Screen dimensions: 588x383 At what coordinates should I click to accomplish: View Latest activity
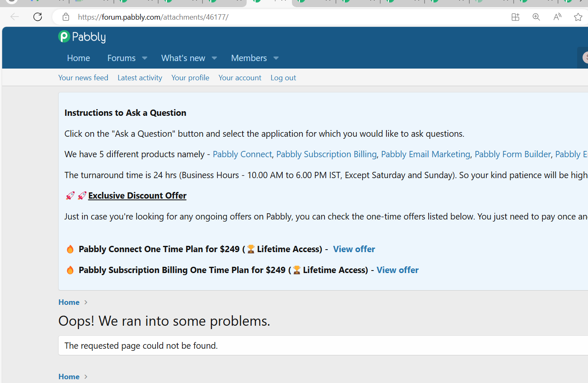coord(140,78)
